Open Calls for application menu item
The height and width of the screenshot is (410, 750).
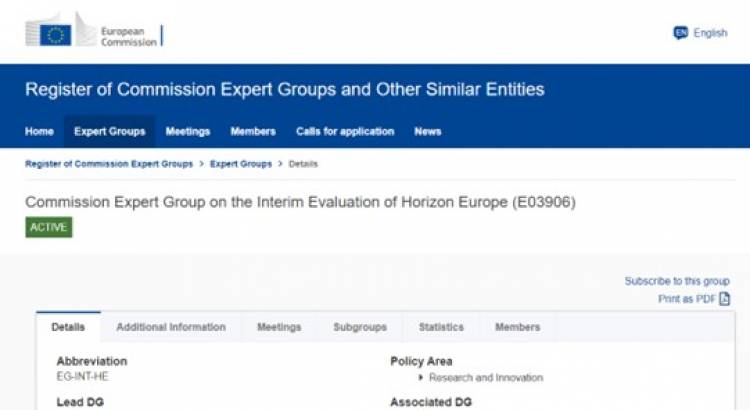345,132
